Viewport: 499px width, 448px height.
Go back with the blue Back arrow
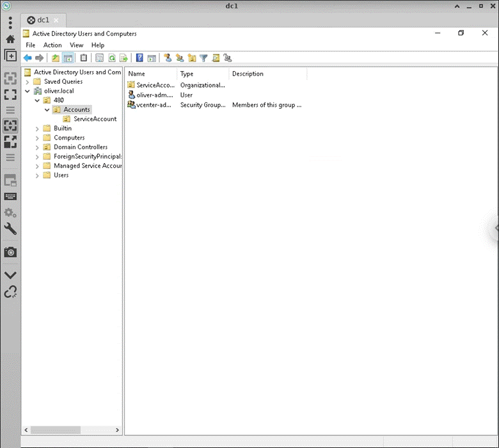click(x=28, y=58)
